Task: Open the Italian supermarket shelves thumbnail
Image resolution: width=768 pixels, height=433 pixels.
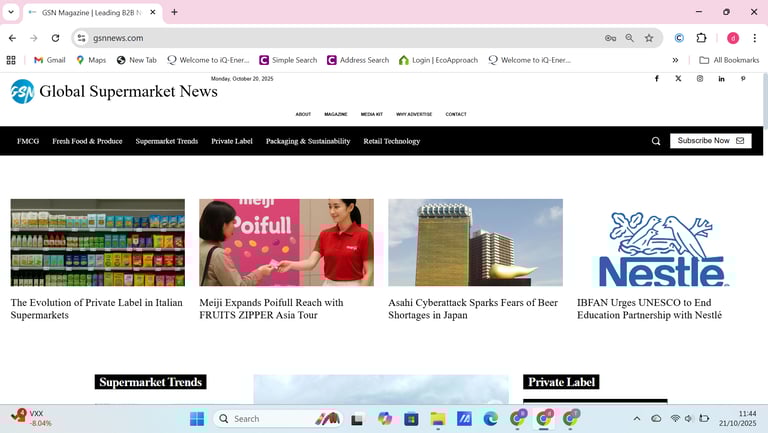Action: click(98, 242)
